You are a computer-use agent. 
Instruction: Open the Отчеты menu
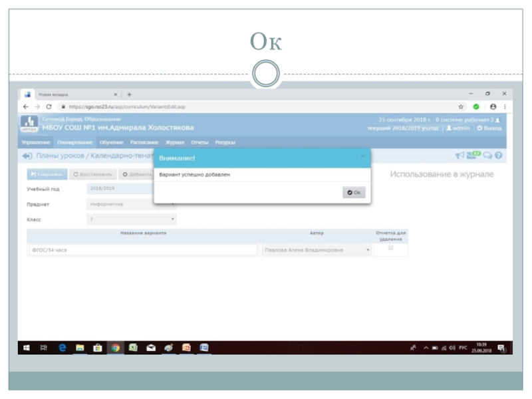point(199,142)
